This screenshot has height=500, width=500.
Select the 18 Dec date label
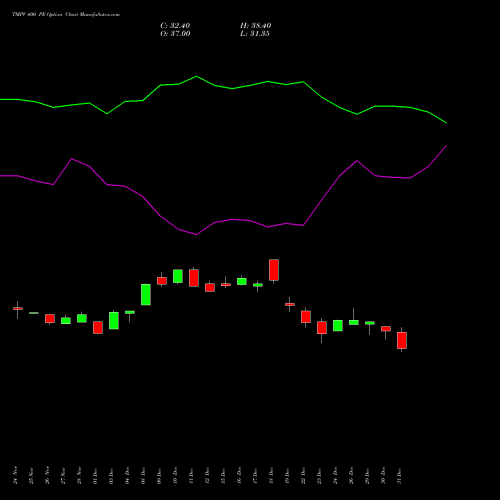(x=271, y=475)
